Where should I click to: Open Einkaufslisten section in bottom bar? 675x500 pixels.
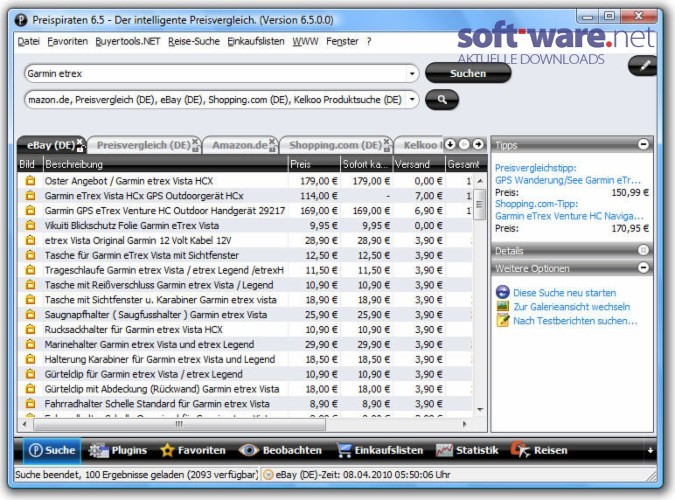click(380, 450)
